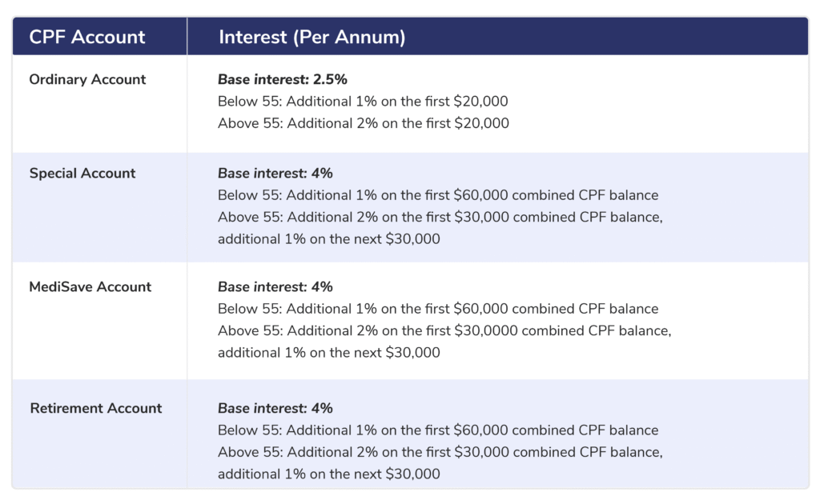Click Ordinary Account's "Above 55" $20,000 line
This screenshot has width=820, height=504.
(x=363, y=123)
